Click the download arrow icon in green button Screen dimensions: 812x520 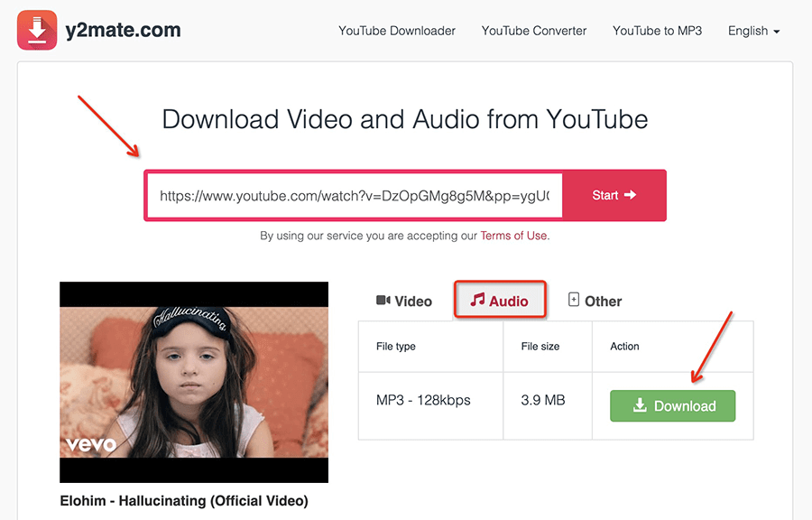click(640, 405)
